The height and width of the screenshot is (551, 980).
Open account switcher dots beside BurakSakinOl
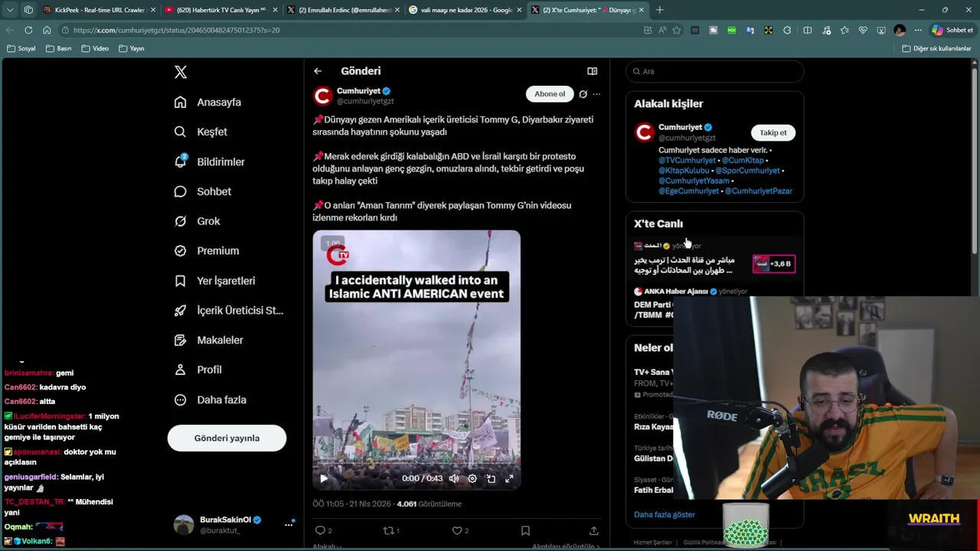[289, 524]
